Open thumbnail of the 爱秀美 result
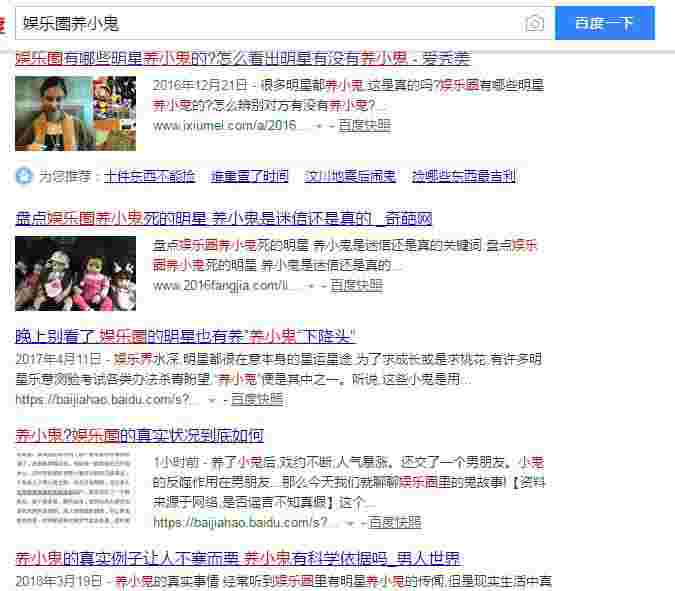This screenshot has height=591, width=675. tap(75, 114)
